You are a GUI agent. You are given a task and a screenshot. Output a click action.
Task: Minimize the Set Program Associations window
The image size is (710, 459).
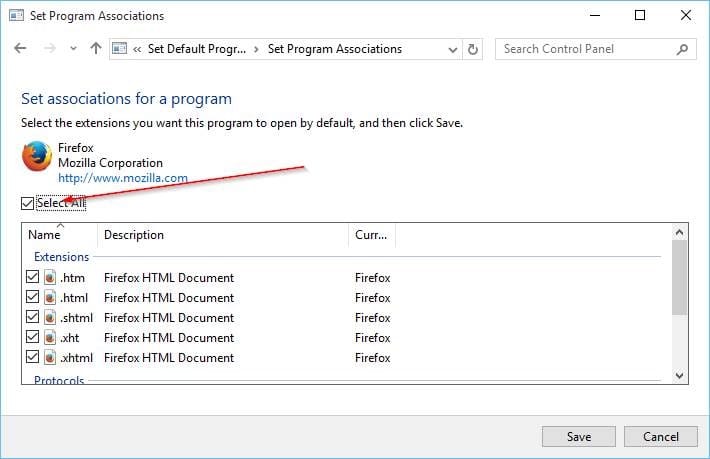[x=595, y=15]
